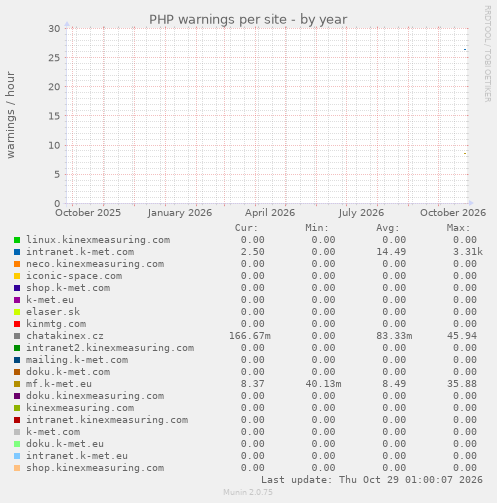Click the dark blue shop.k-met.com swatch
497x503 pixels.
[17, 288]
